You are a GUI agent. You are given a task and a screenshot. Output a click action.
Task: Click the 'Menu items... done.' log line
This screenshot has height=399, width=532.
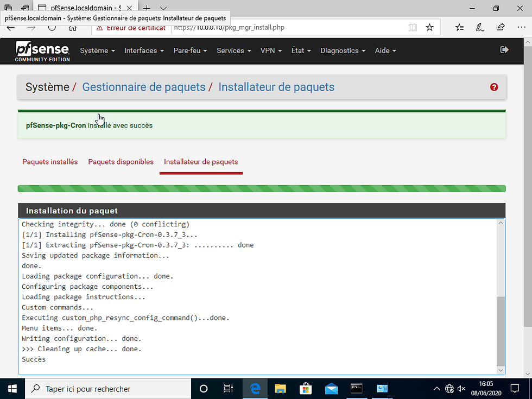click(x=59, y=328)
